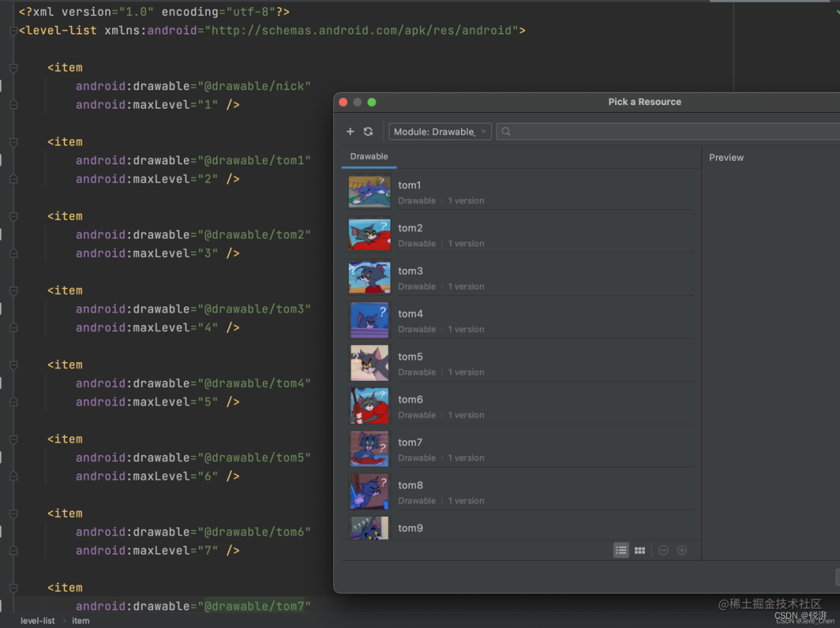The image size is (840, 628).
Task: Fold the item block with tom2 drawable
Action: 13,217
